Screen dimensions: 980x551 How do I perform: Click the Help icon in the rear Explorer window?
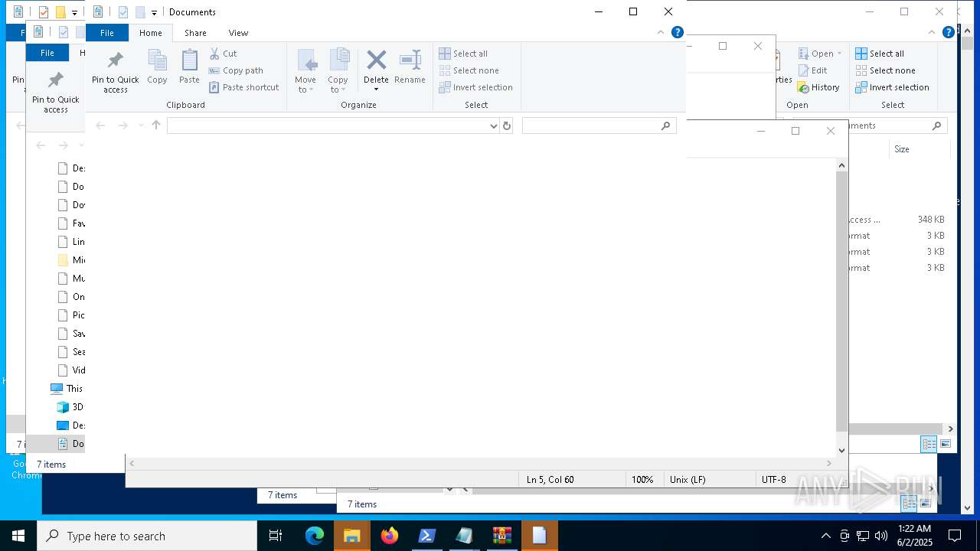tap(949, 32)
